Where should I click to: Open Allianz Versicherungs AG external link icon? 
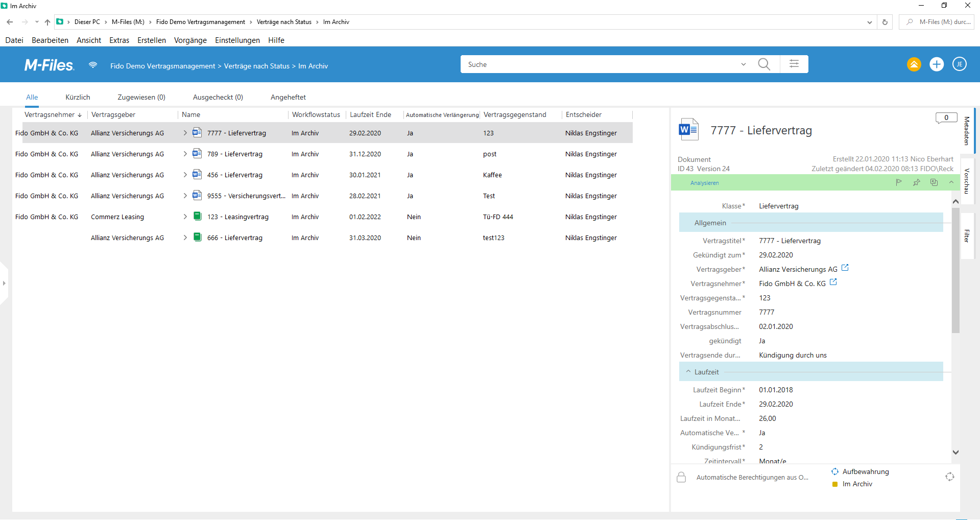pyautogui.click(x=845, y=268)
